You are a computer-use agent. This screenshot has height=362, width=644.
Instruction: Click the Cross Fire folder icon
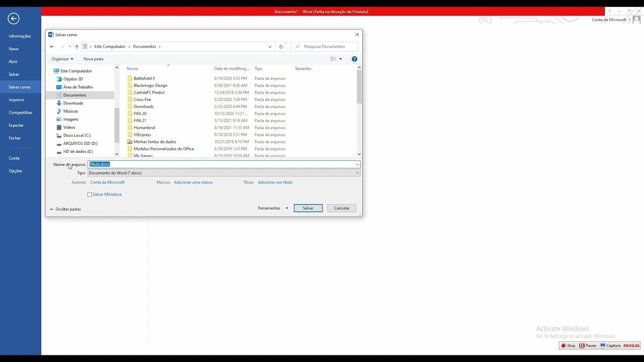tap(130, 100)
